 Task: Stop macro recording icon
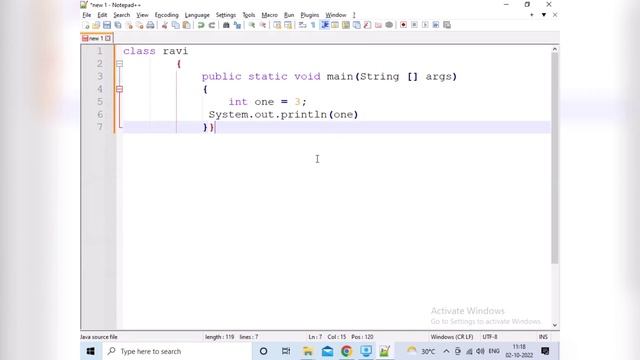pyautogui.click(x=414, y=25)
